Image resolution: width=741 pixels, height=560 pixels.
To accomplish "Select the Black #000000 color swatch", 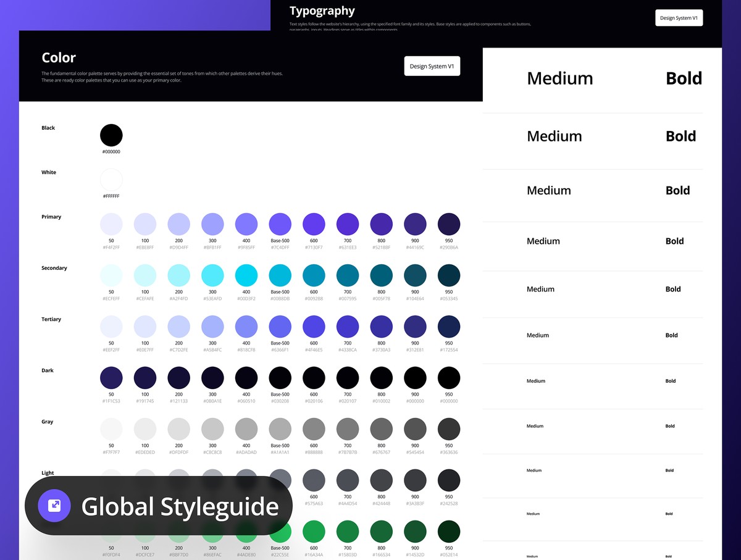I will 111,135.
